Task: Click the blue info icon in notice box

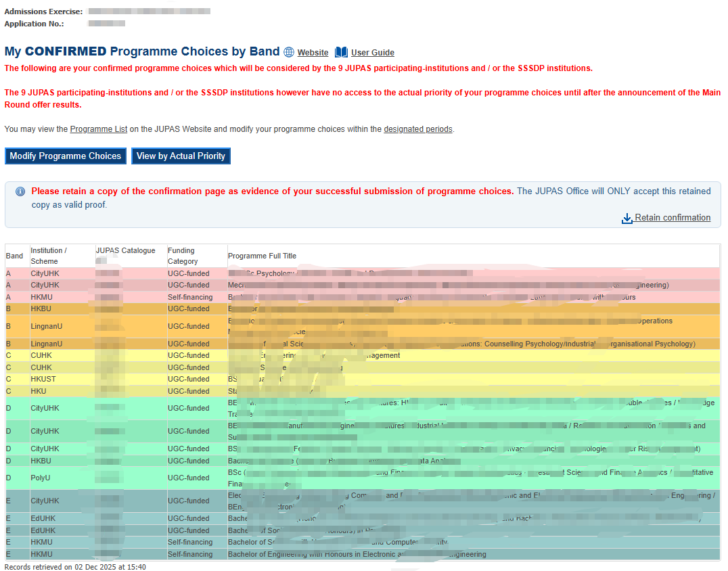Action: pyautogui.click(x=20, y=191)
